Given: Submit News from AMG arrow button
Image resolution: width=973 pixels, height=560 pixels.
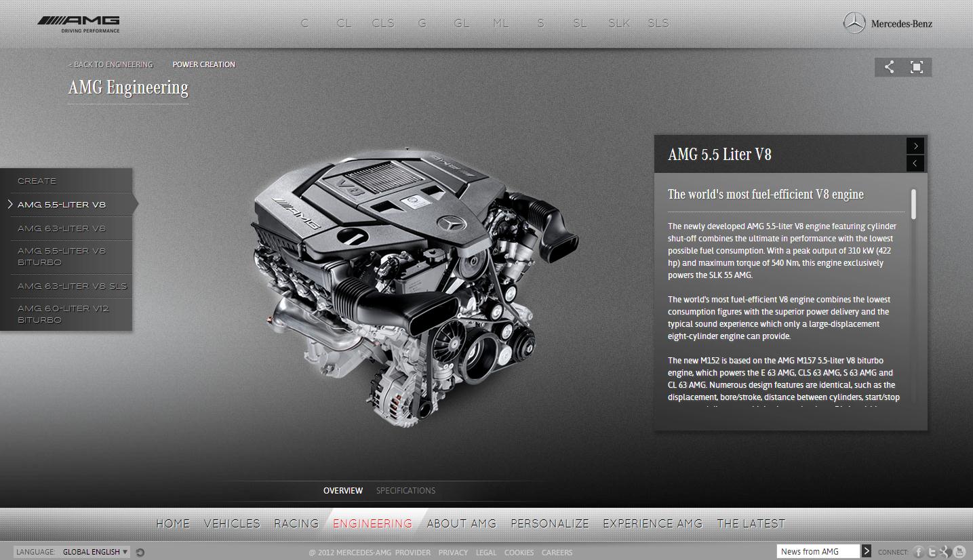Looking at the screenshot, I should click(x=867, y=551).
